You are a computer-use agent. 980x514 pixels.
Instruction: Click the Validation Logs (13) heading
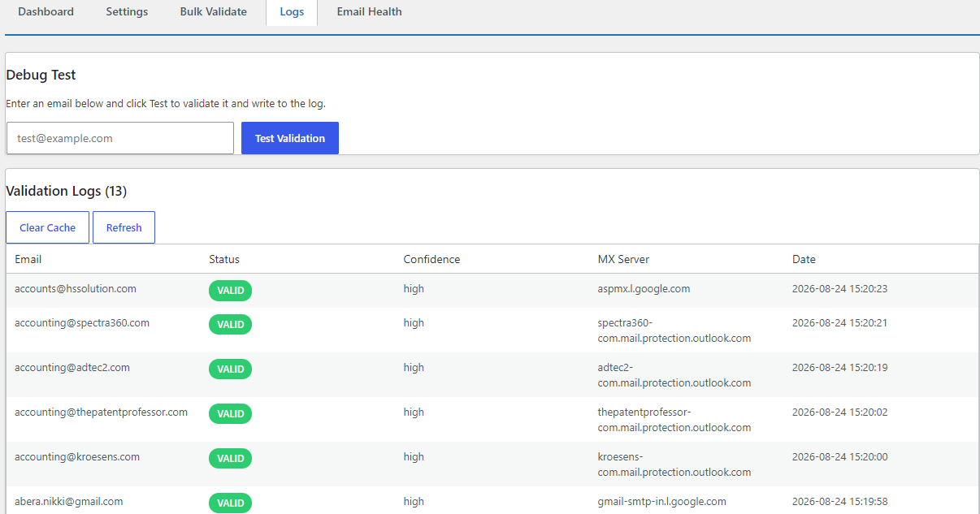pyautogui.click(x=66, y=191)
